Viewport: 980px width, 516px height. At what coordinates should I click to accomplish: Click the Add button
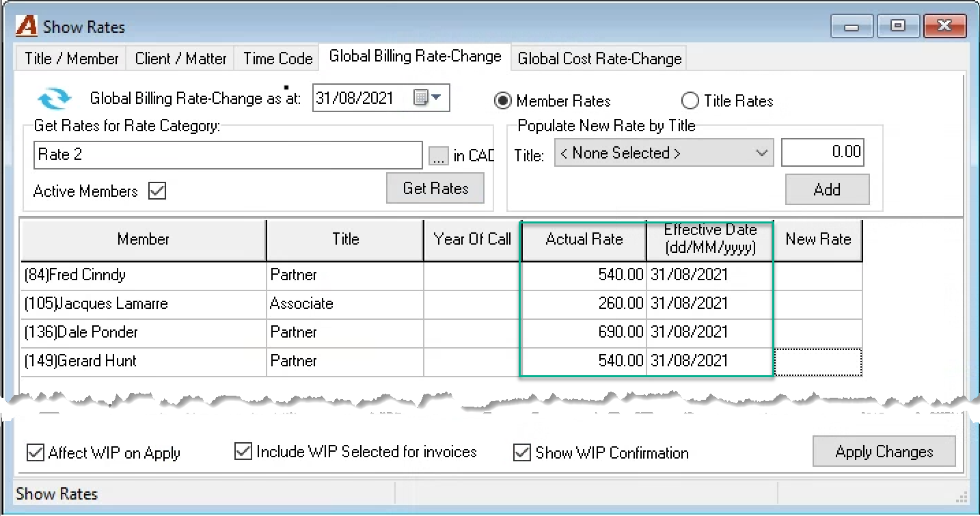[827, 189]
